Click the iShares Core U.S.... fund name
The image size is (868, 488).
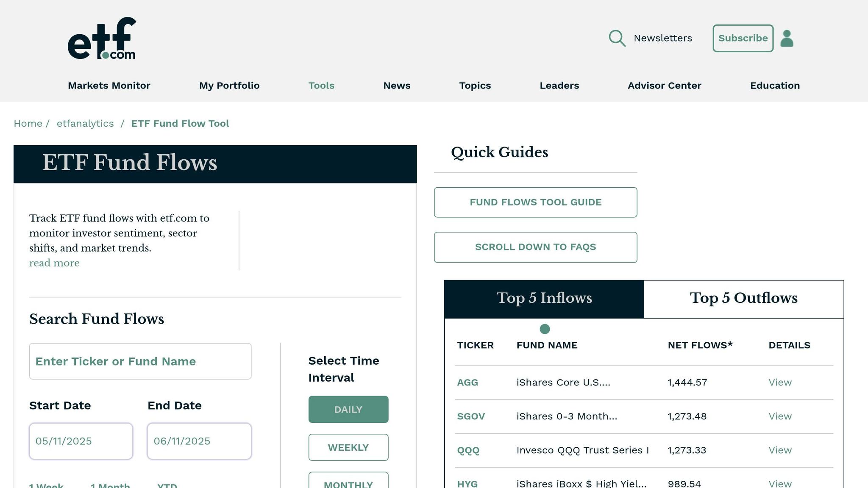tap(563, 383)
